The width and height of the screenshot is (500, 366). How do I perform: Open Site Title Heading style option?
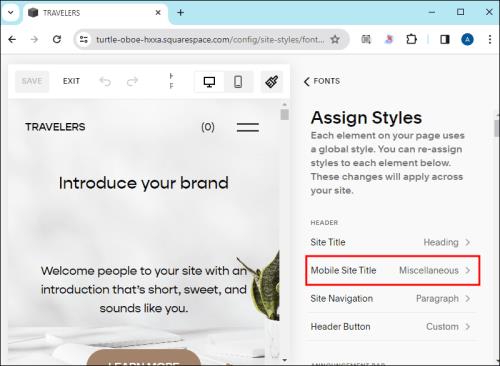[x=390, y=242]
